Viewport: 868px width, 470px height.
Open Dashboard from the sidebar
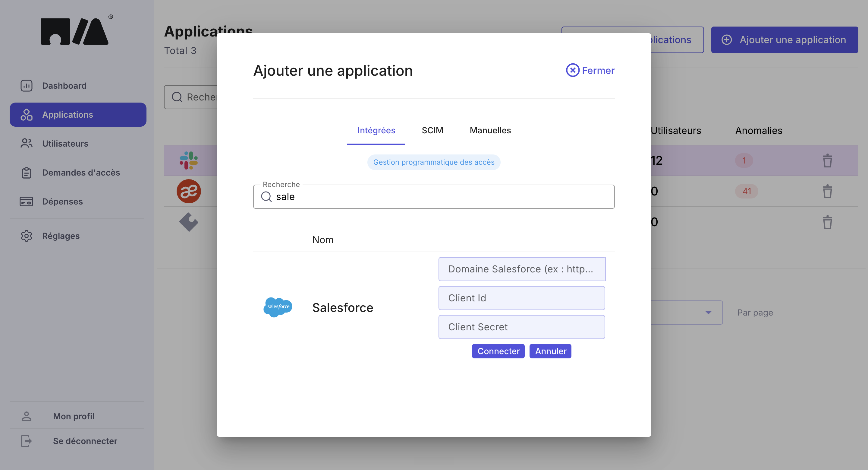click(x=78, y=86)
